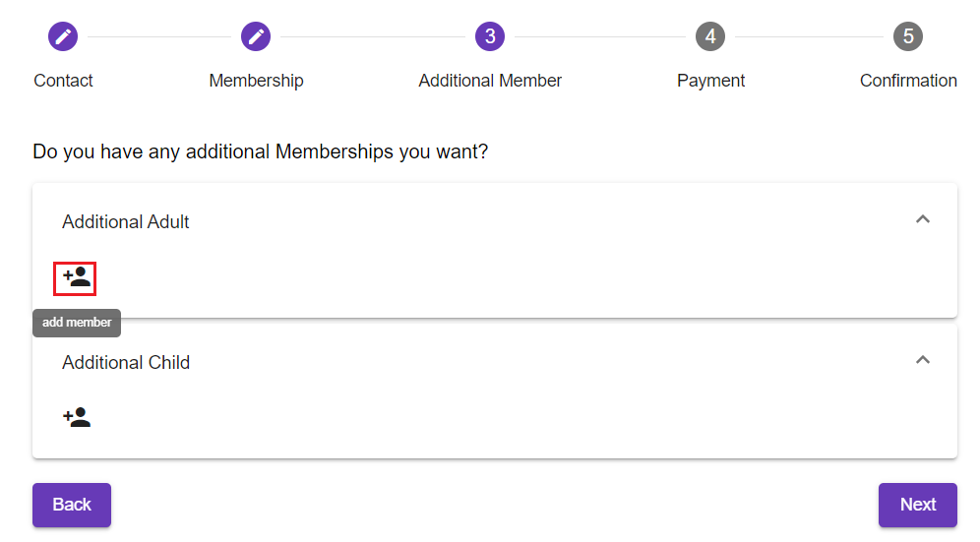Collapse the Additional Adult panel chevron

[x=922, y=219]
